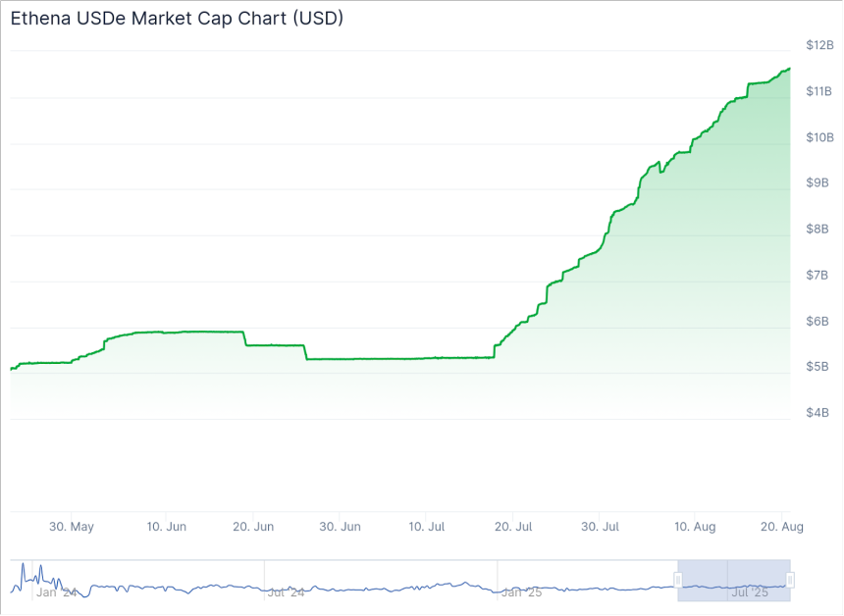Click the right range navigator handle
This screenshot has height=616, width=844.
(x=790, y=580)
